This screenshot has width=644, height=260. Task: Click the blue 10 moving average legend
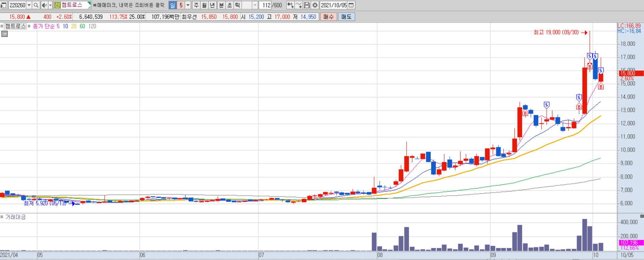65,26
